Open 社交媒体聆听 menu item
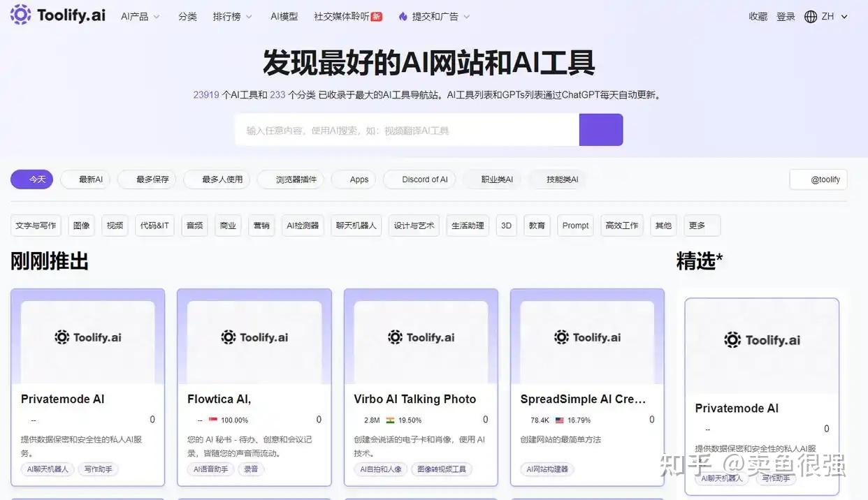 coord(342,17)
